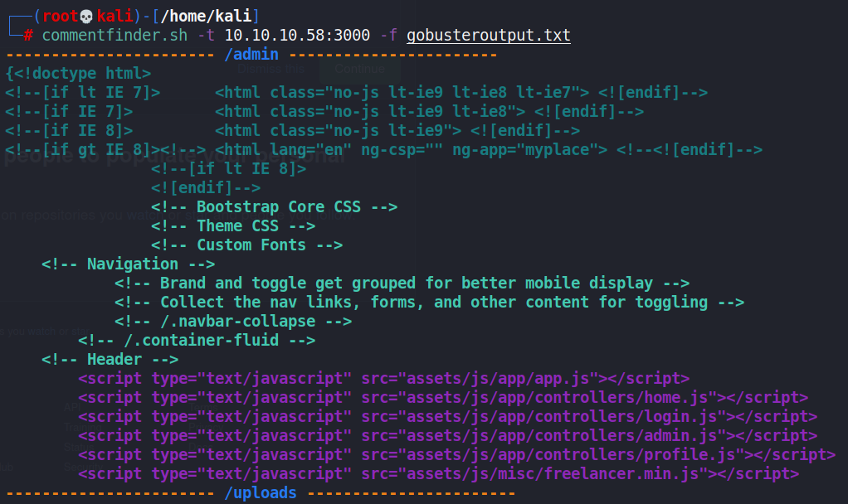
Task: Click the script line for profile.js
Action: point(457,455)
